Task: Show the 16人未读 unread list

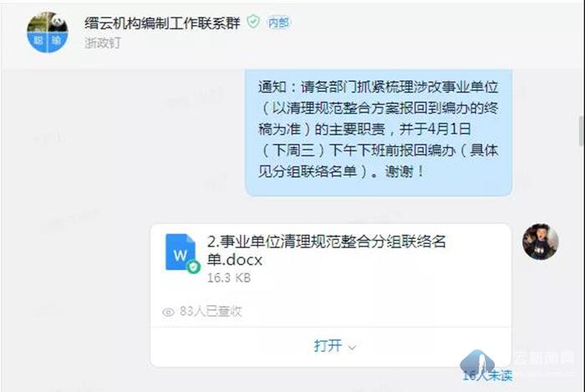Action: pos(487,375)
